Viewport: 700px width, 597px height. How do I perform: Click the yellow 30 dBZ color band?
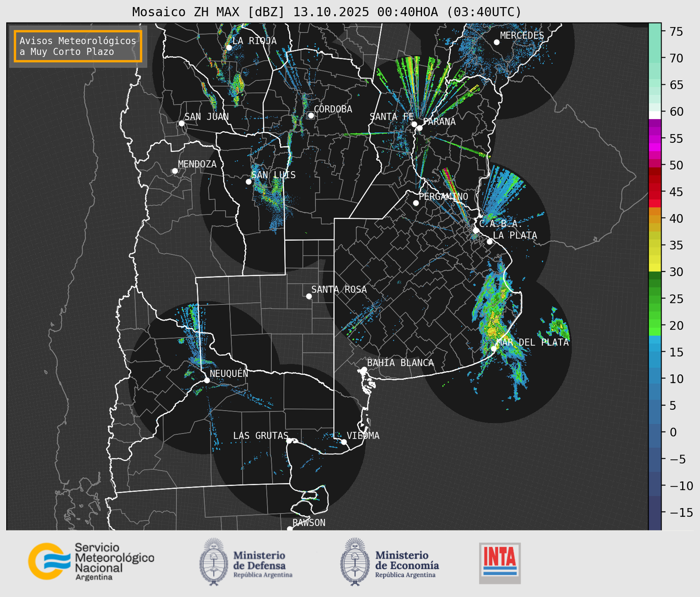pyautogui.click(x=654, y=268)
